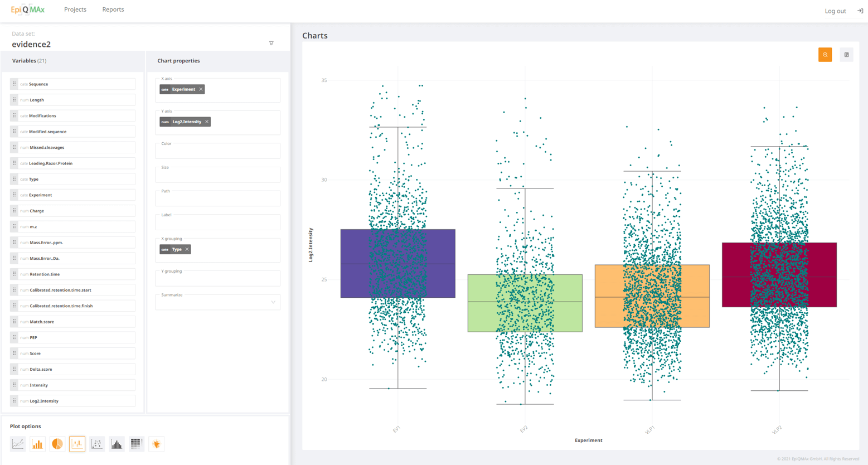Click the gray notes icon in Charts
Screen dimensions: 868x465
[x=846, y=55]
